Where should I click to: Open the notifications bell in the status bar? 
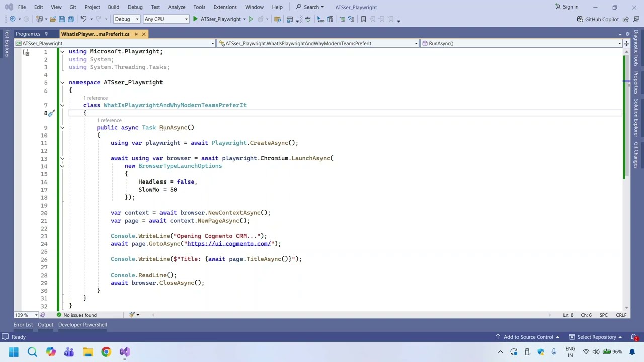tap(634, 337)
